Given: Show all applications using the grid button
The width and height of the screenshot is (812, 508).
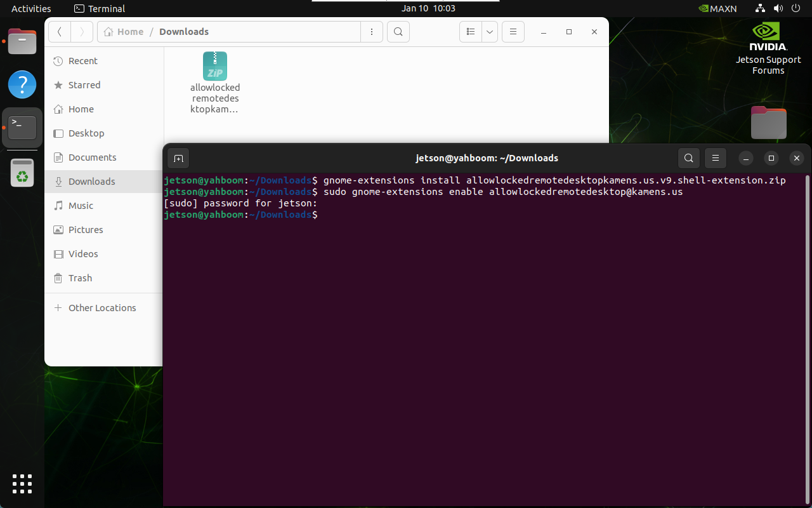Looking at the screenshot, I should click(22, 484).
